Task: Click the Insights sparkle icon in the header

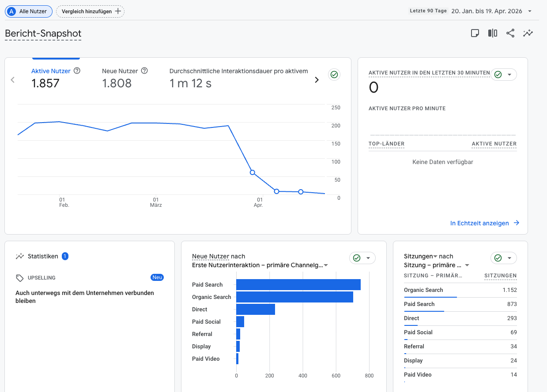Action: 528,33
